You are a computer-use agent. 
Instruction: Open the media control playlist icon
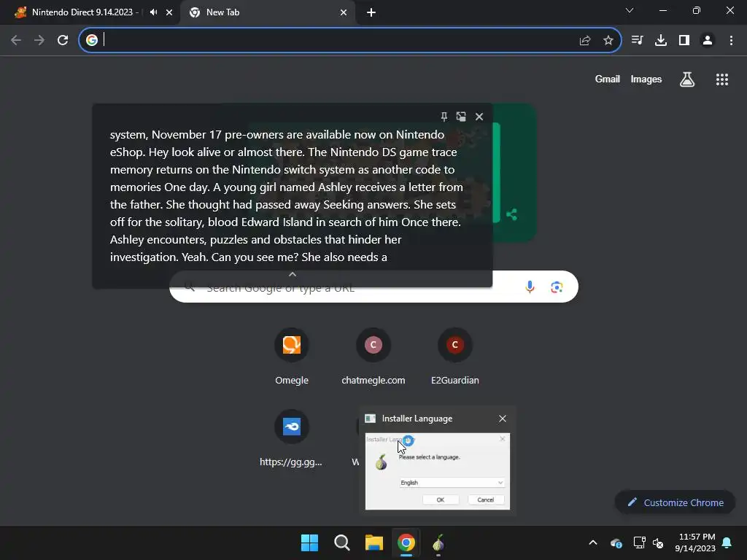637,40
